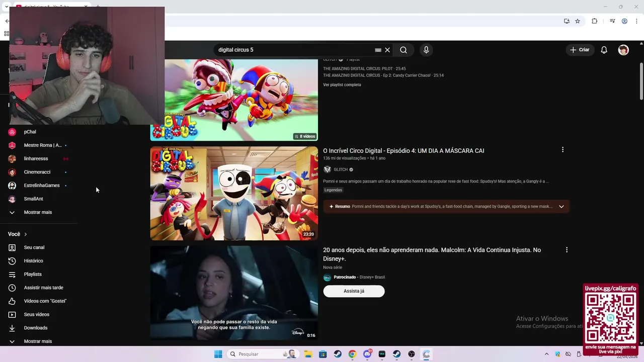This screenshot has width=644, height=362.
Task: Open more options for the Malcolm ad
Action: tap(567, 250)
